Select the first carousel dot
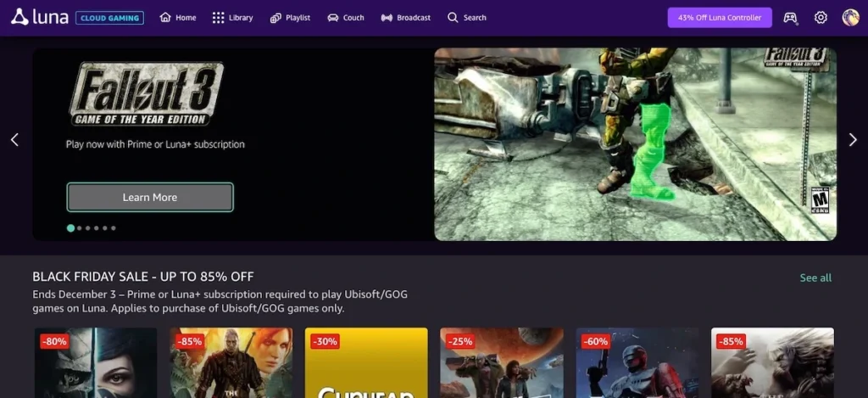The width and height of the screenshot is (868, 398). 71,227
